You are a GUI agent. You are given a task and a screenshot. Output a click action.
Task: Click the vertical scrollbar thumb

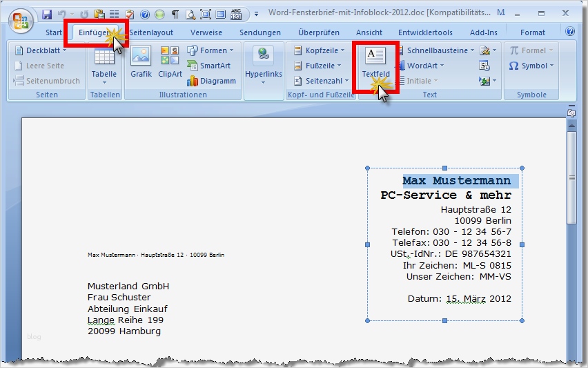coord(571,178)
